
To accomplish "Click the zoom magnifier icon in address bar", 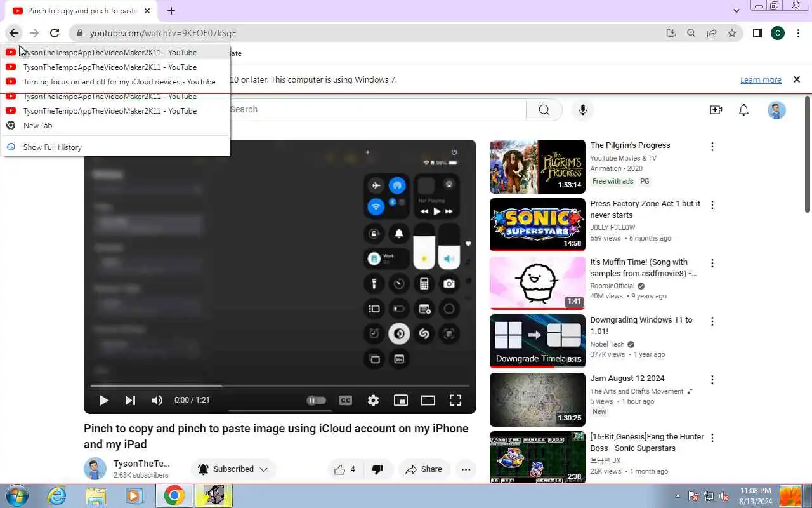I will click(x=691, y=33).
